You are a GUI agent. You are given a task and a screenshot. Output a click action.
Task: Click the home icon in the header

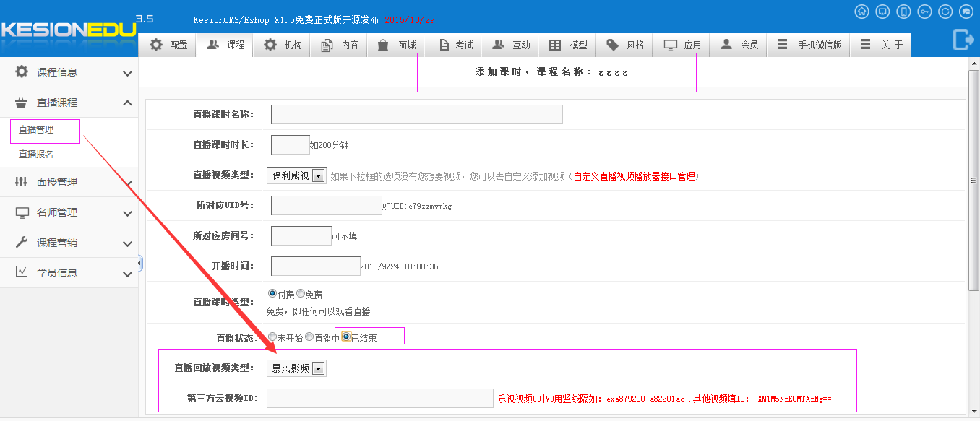pos(861,12)
